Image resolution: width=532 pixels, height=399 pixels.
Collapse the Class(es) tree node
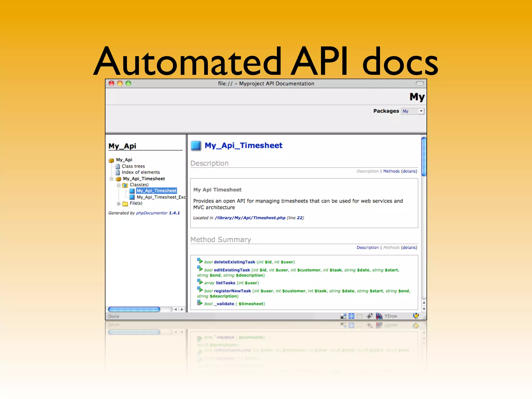point(118,185)
